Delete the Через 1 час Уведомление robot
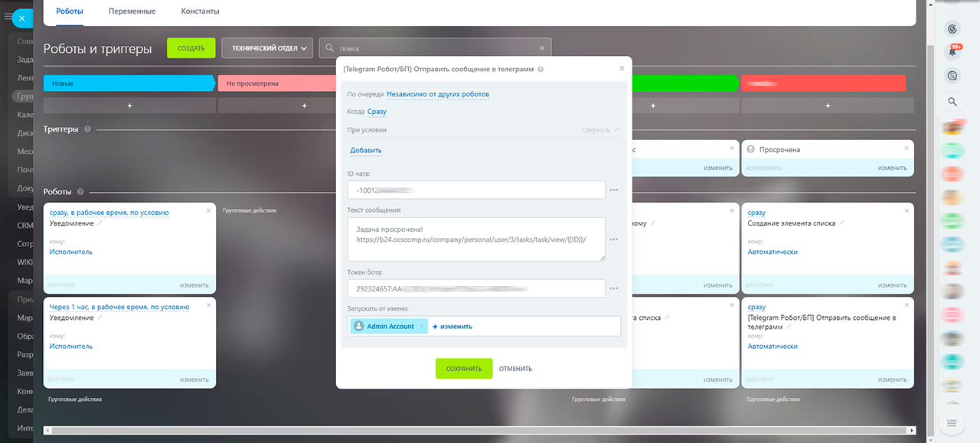The image size is (980, 443). [x=208, y=305]
